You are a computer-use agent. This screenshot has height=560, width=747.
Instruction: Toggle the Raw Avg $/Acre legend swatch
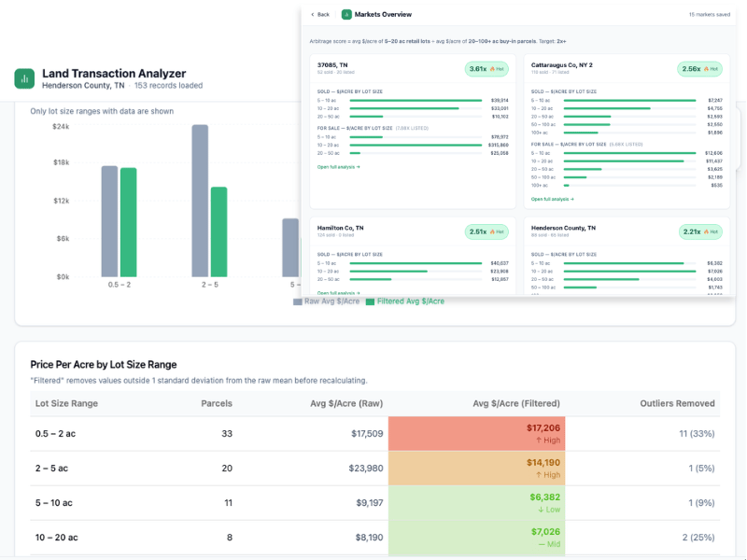point(298,301)
